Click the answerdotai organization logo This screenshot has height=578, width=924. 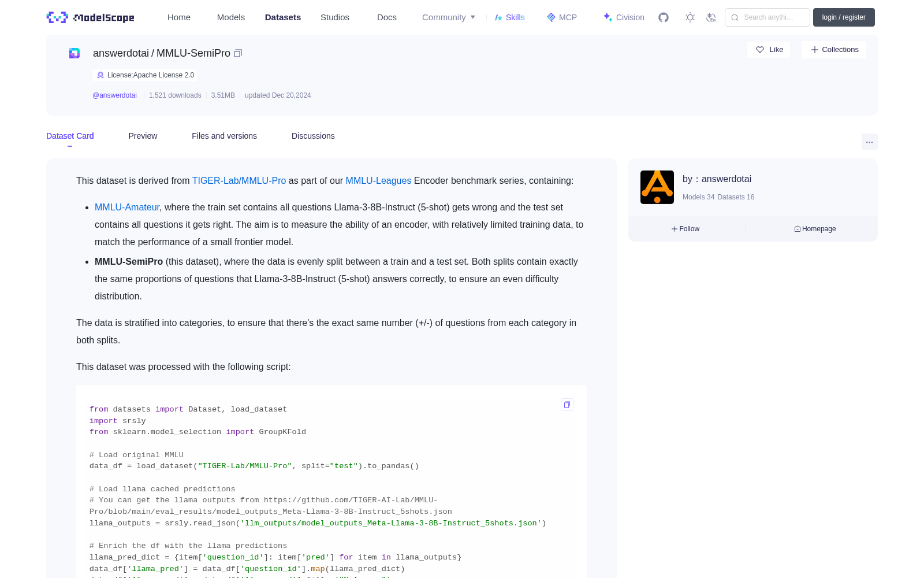(x=657, y=187)
